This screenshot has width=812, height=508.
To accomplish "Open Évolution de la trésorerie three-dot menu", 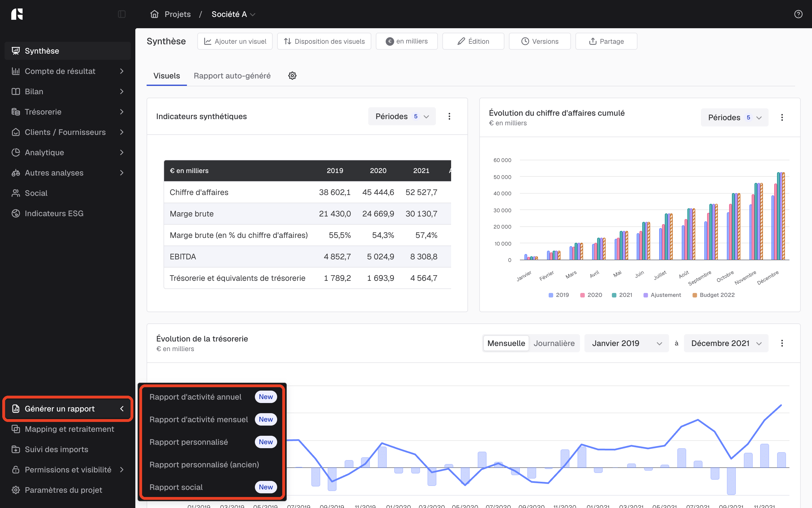I will click(782, 343).
